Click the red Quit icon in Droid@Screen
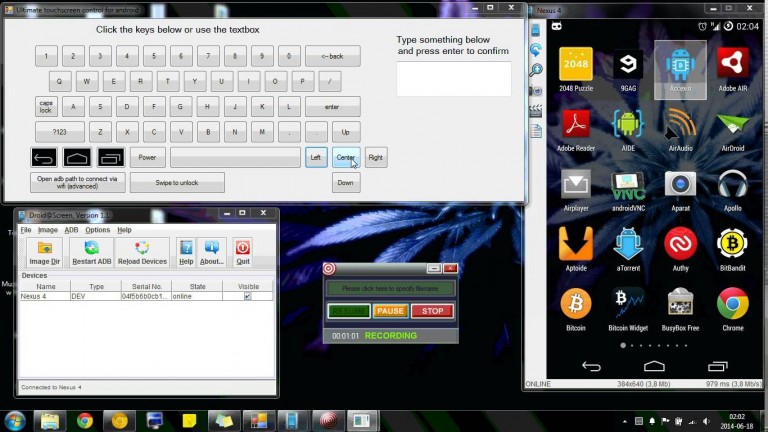Viewport: 768px width, 432px height. click(x=242, y=249)
